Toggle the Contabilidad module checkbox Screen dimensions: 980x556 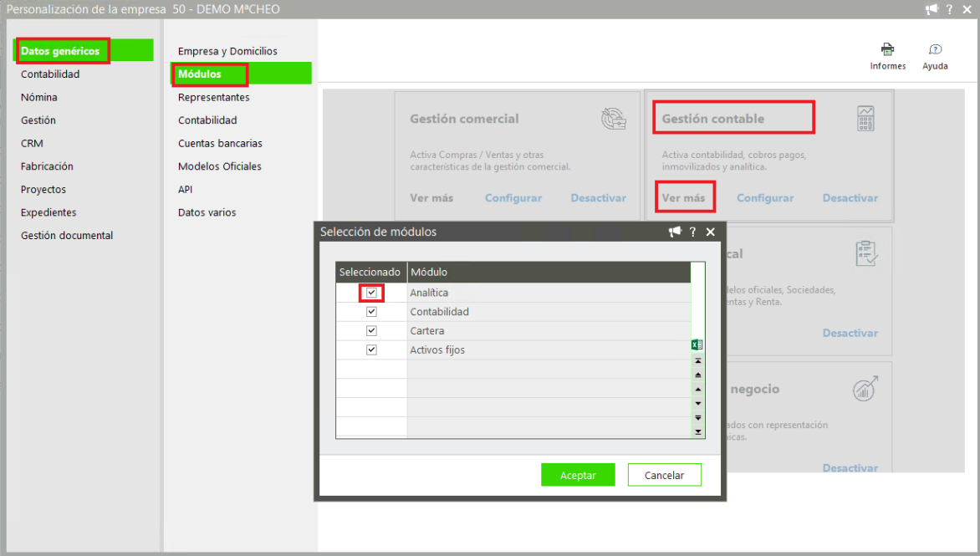(x=371, y=312)
